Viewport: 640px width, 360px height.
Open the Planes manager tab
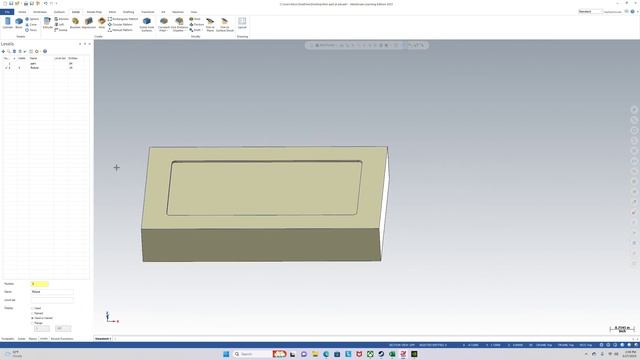33,339
